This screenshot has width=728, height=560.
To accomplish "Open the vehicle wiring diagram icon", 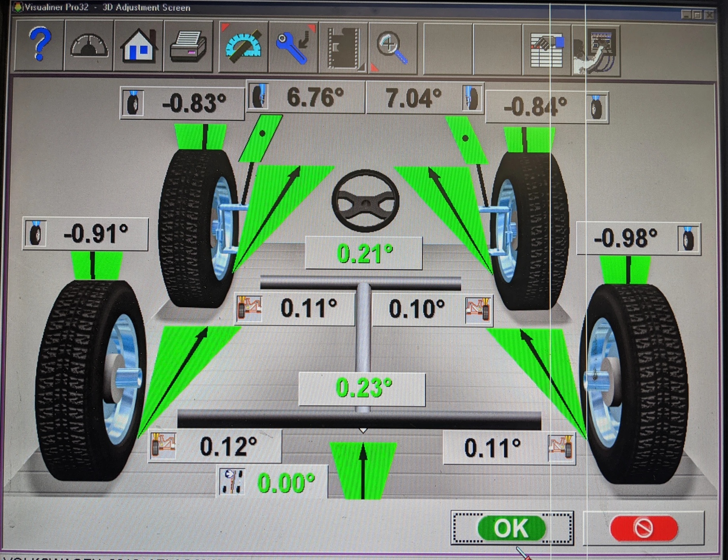I will [596, 50].
